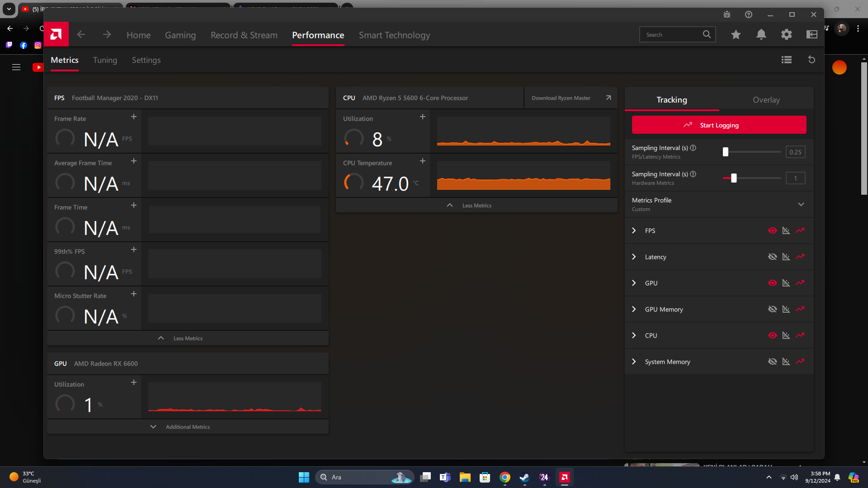Expand the System Memory tracking section
Screen dimensions: 868x488
(634, 361)
